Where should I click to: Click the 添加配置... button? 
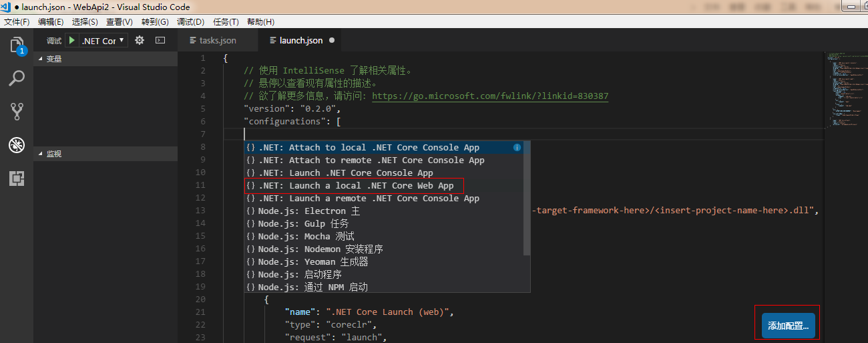788,326
